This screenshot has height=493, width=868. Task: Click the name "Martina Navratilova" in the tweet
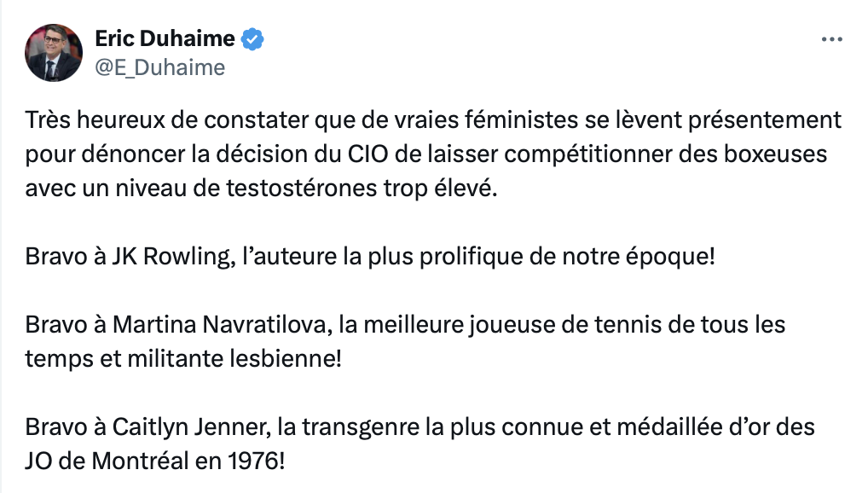[x=222, y=325]
